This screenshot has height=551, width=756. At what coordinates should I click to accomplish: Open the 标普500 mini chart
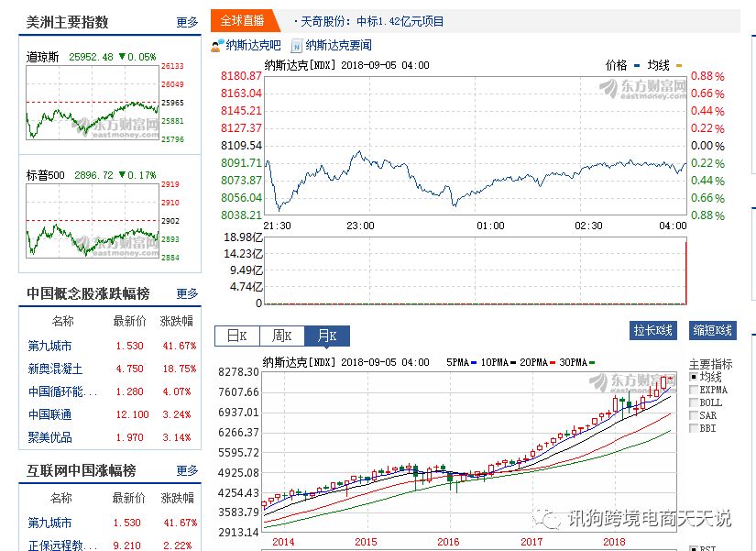point(92,221)
